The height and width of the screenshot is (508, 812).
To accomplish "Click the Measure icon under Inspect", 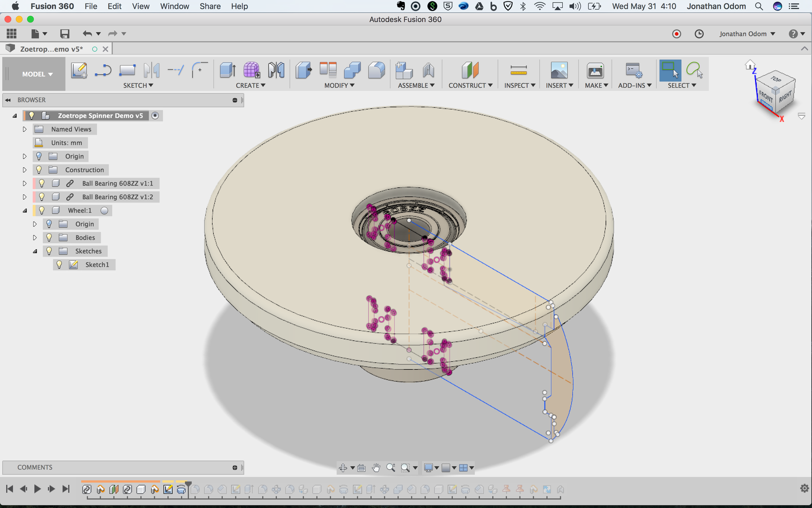I will coord(518,70).
